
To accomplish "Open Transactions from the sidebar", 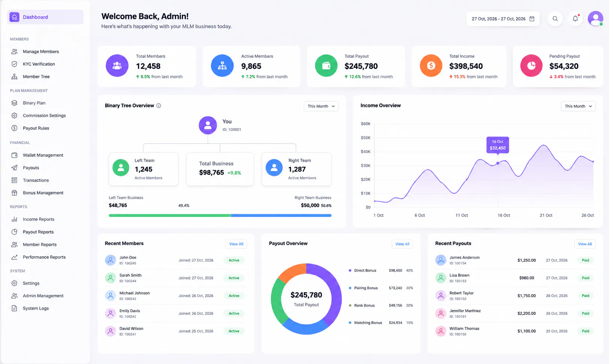I will pyautogui.click(x=36, y=180).
